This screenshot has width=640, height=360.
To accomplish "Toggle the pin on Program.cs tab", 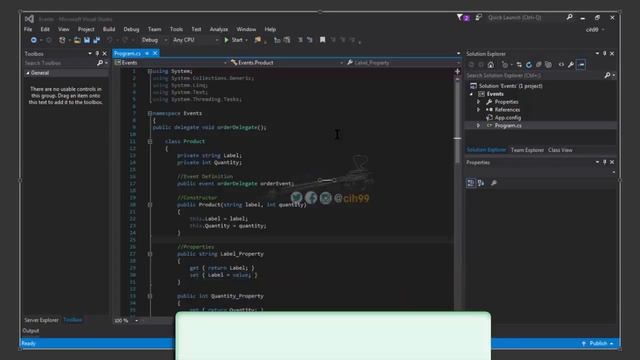I will click(x=147, y=53).
